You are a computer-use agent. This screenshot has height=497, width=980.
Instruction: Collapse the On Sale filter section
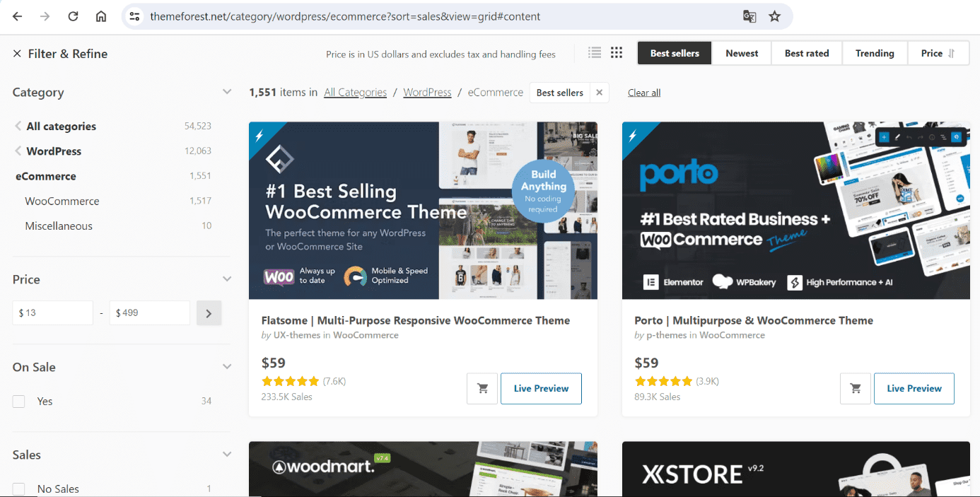[x=227, y=367]
